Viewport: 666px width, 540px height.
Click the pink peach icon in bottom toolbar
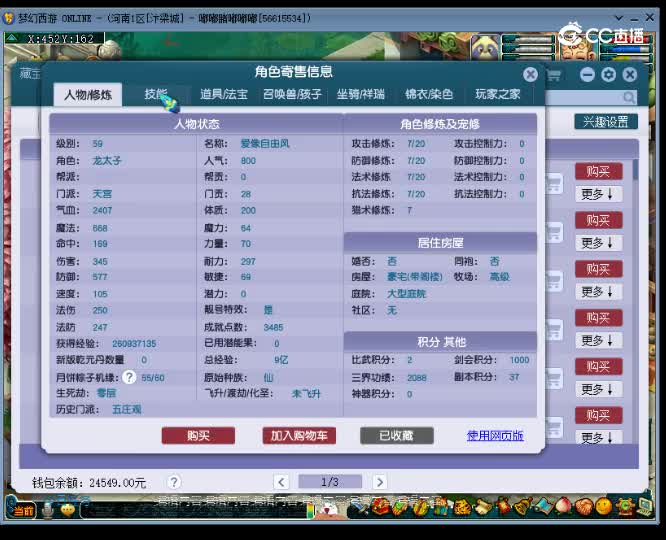[x=563, y=506]
